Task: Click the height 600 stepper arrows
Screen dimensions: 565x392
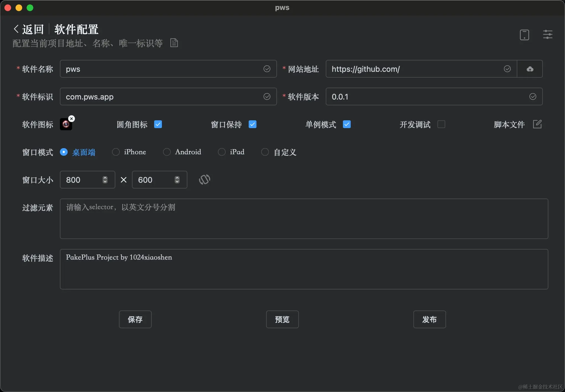Action: pyautogui.click(x=177, y=180)
